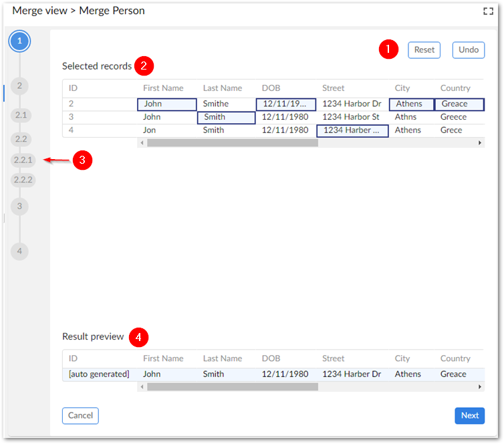Viewport: 504px width, 444px height.
Task: Click the full screen expand icon
Action: (488, 11)
